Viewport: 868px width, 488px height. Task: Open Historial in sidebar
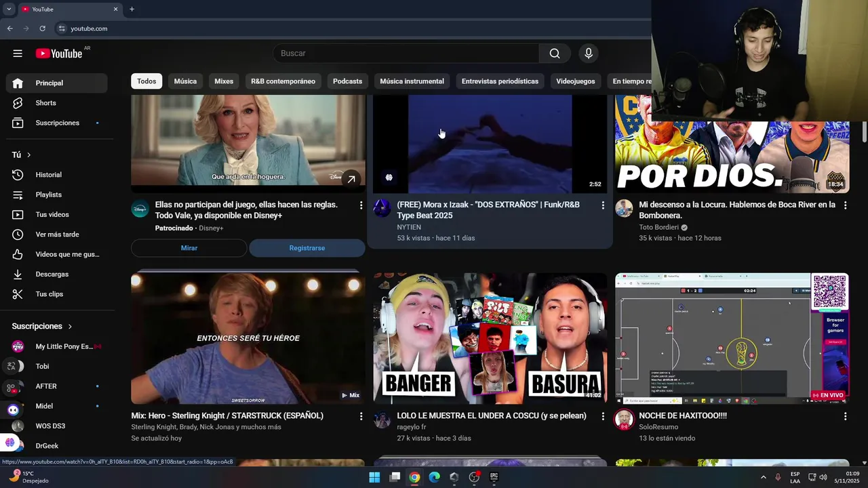click(57, 175)
